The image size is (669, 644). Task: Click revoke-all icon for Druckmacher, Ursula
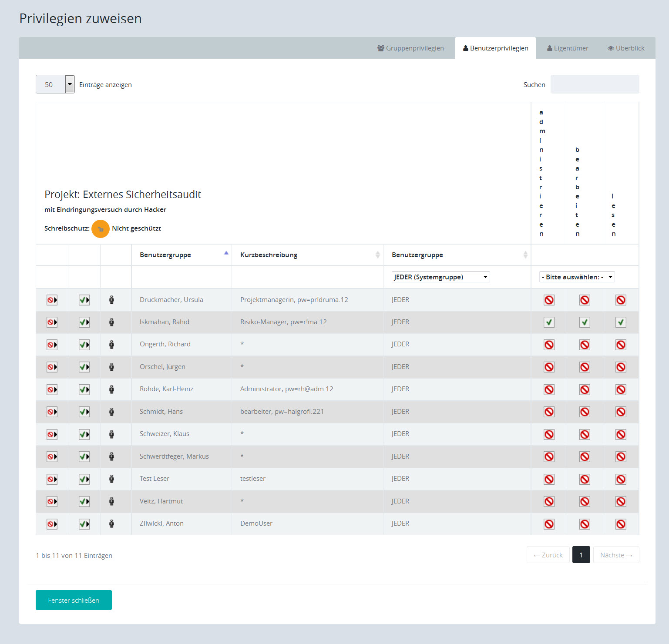coord(52,300)
